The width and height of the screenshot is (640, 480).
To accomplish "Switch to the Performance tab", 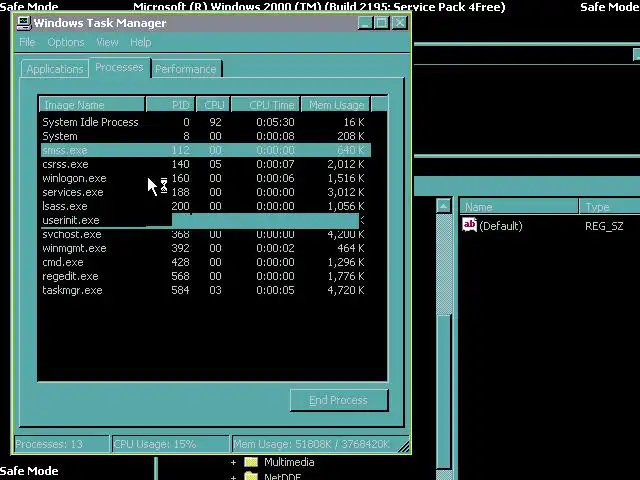I will point(186,69).
